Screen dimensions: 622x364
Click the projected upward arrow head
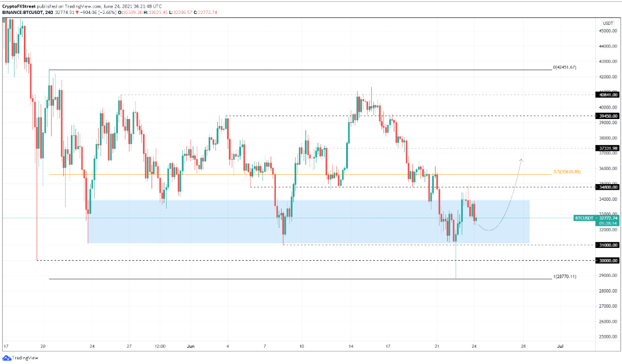(x=522, y=158)
